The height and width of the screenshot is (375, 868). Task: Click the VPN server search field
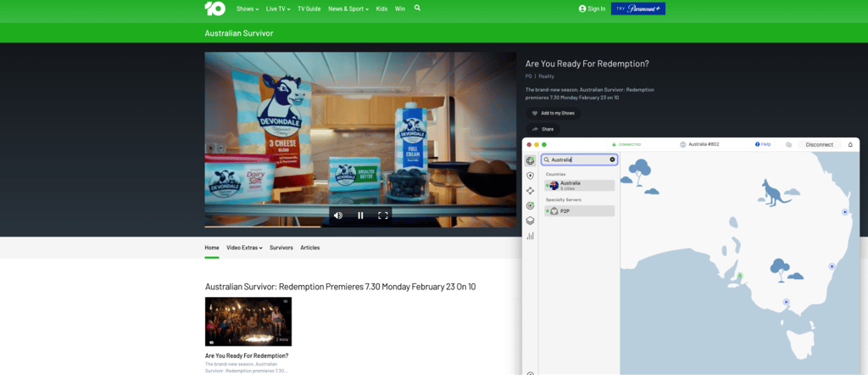pyautogui.click(x=579, y=160)
